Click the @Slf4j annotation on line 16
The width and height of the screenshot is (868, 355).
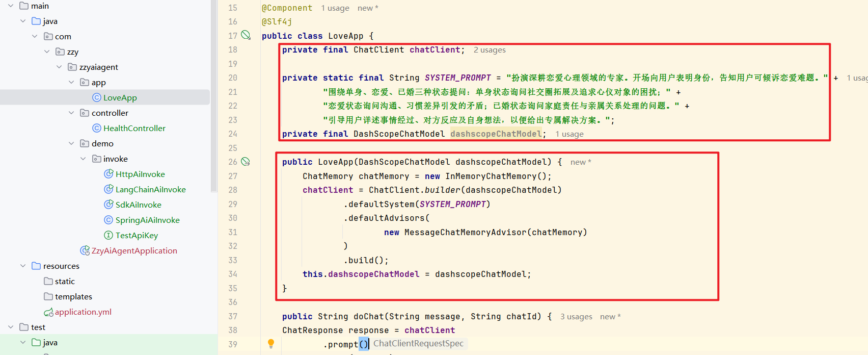(277, 22)
